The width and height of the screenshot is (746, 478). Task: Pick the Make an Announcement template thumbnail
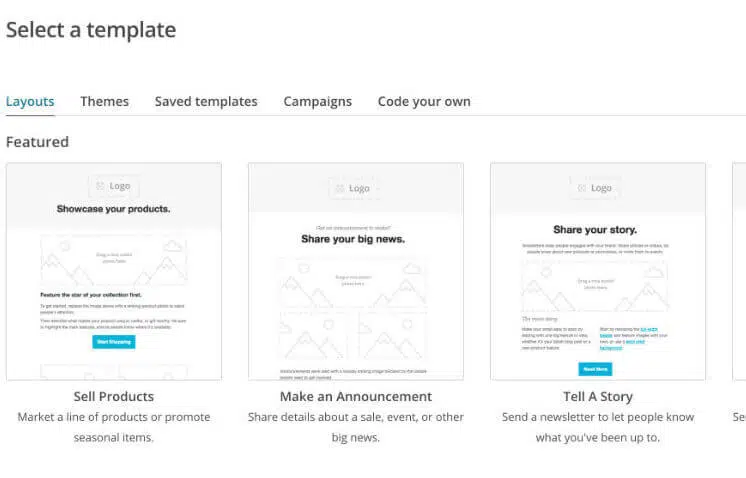[356, 271]
